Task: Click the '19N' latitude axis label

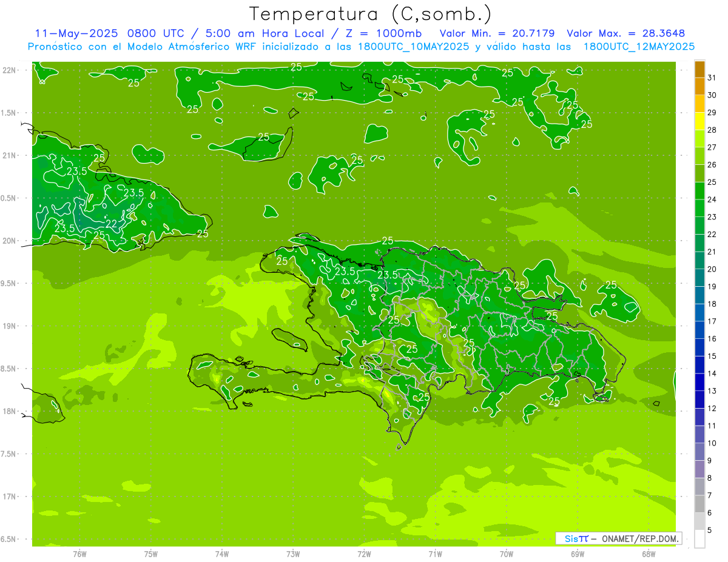Action: point(10,326)
